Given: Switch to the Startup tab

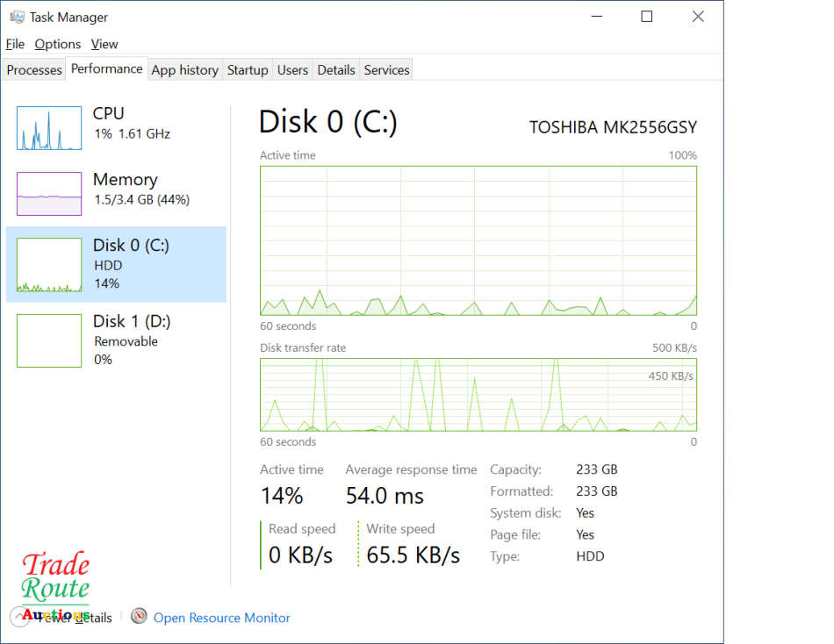Looking at the screenshot, I should coord(248,70).
